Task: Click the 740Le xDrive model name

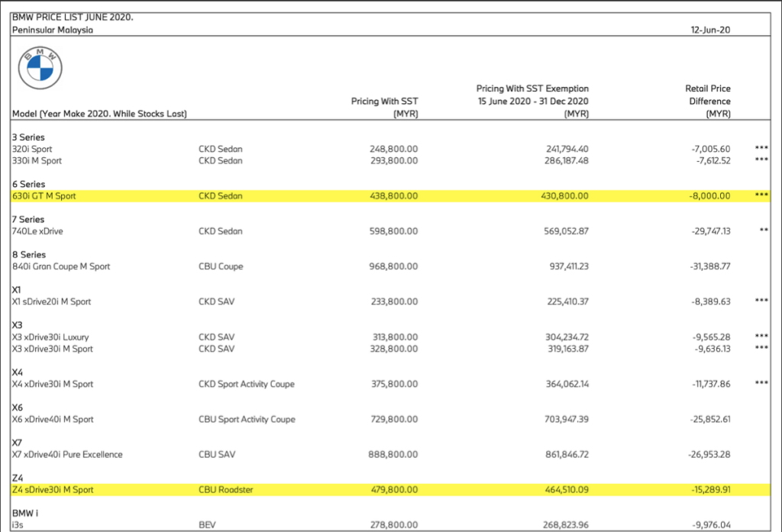Action: 37,231
